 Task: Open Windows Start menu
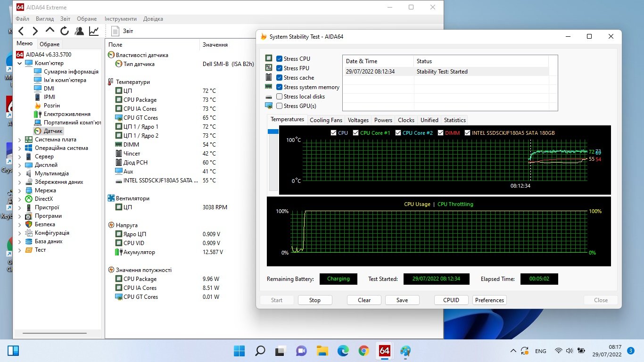click(239, 351)
